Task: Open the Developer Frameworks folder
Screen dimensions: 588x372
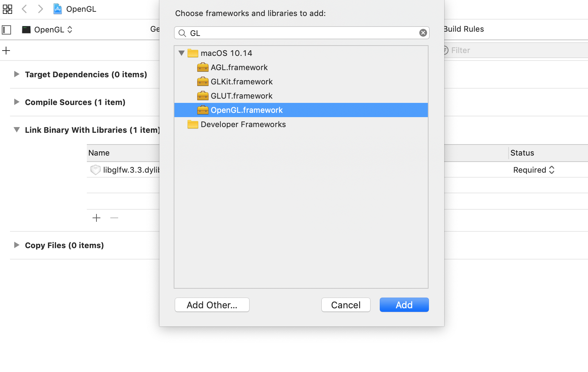Action: 243,124
